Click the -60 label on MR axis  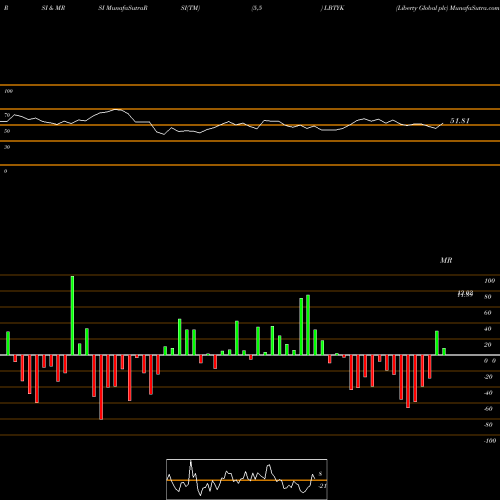pos(488,409)
